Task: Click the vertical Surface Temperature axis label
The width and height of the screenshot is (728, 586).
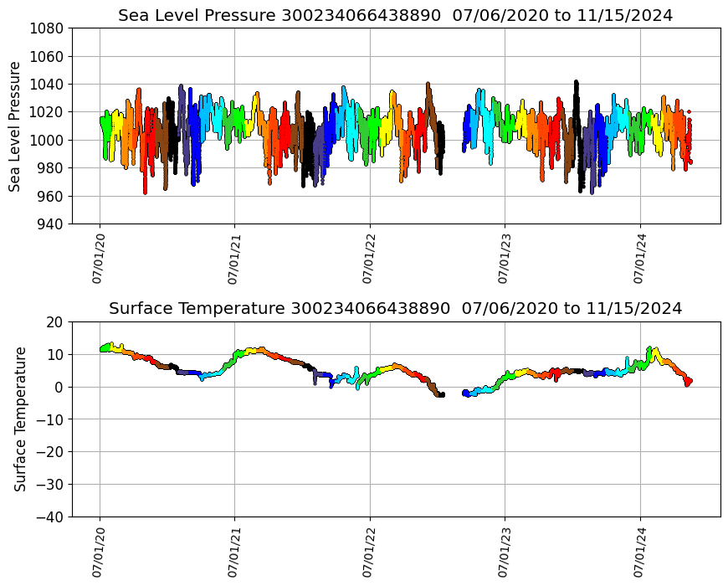Action: 20,419
